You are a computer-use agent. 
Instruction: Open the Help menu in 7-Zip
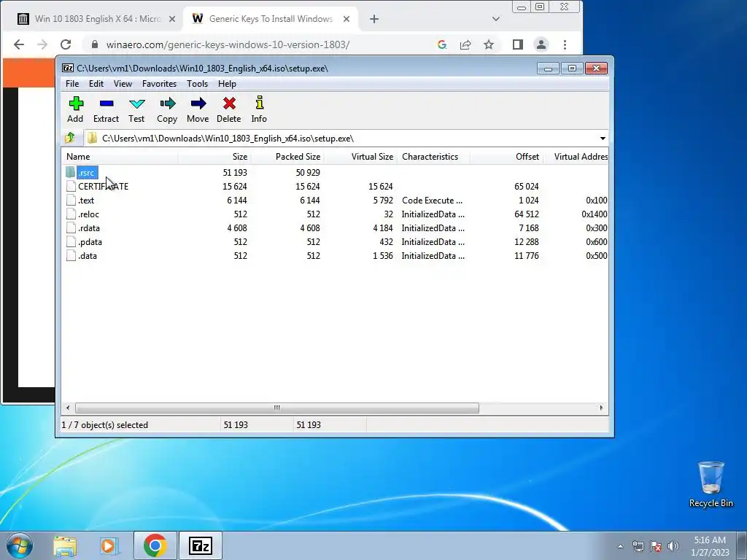[x=228, y=84]
